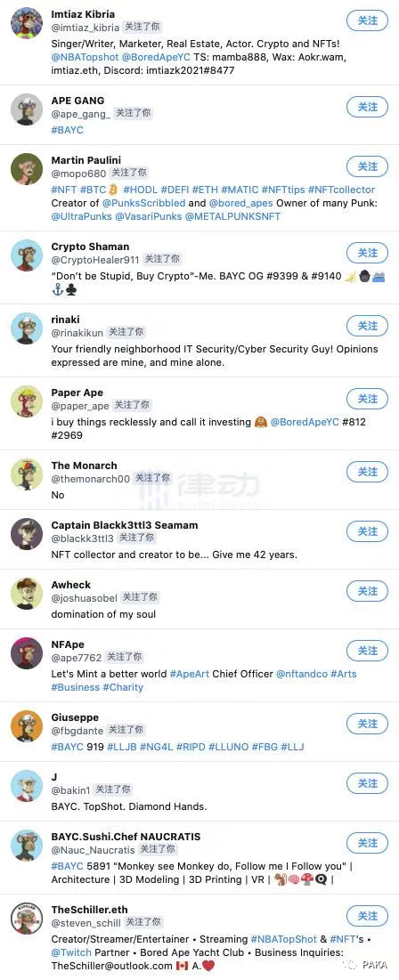Toggle follow for Awheck

tap(367, 591)
